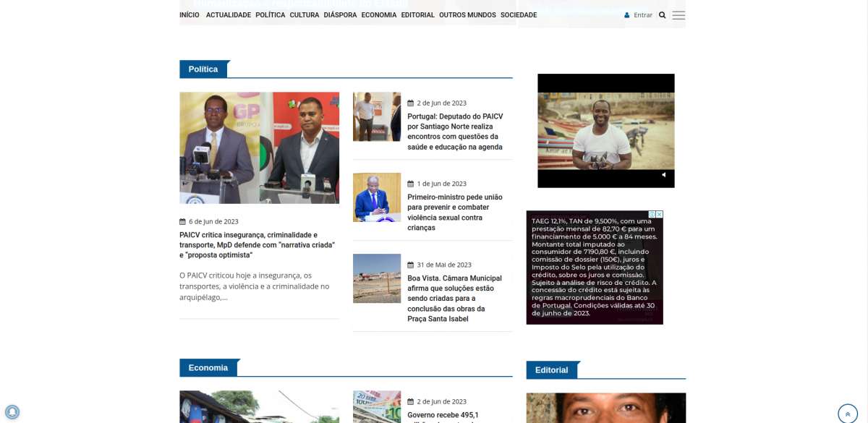Open PAICV critica insegurança article headline
868x423 pixels.
tap(258, 245)
